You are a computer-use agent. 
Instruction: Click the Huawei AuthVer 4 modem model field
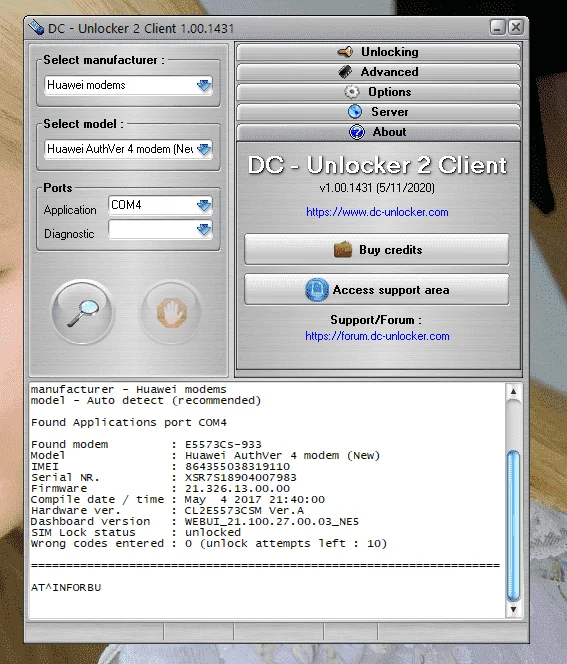tap(128, 149)
